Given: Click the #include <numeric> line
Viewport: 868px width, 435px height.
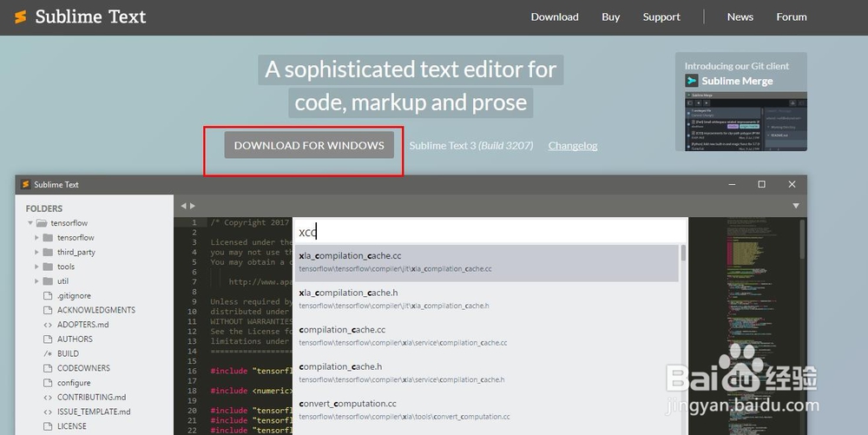Looking at the screenshot, I should [252, 391].
